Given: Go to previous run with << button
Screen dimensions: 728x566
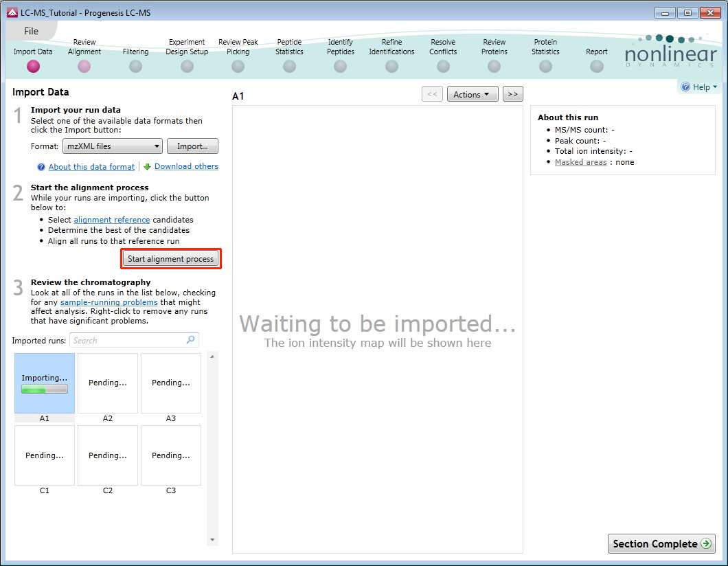Looking at the screenshot, I should pos(432,94).
